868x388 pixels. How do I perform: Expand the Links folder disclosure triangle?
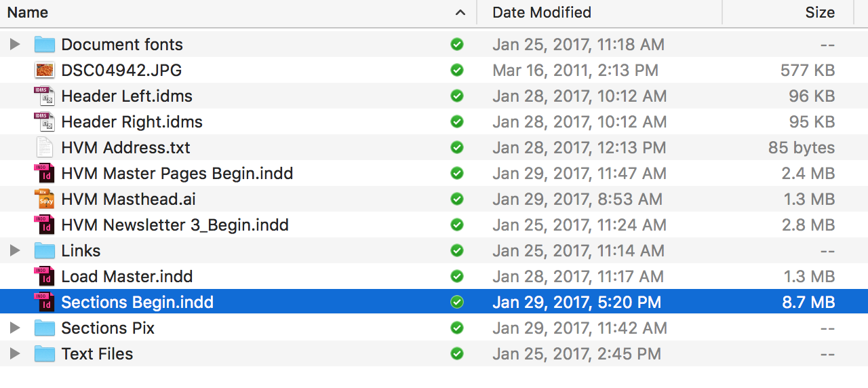[x=15, y=251]
